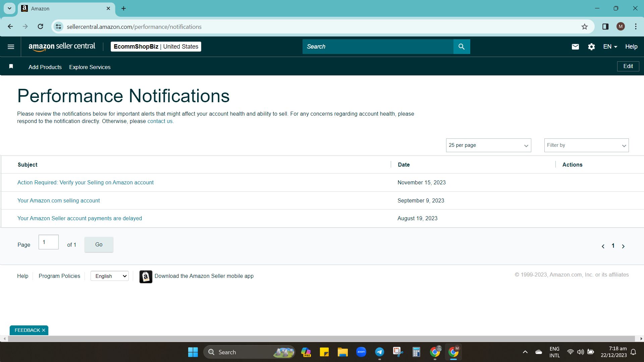Open the Help menu in the header
The height and width of the screenshot is (362, 644).
(631, 47)
